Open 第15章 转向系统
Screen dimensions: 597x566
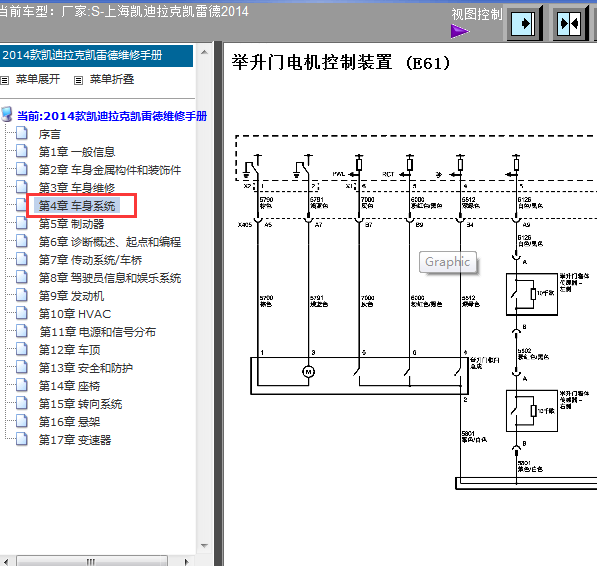click(x=80, y=404)
